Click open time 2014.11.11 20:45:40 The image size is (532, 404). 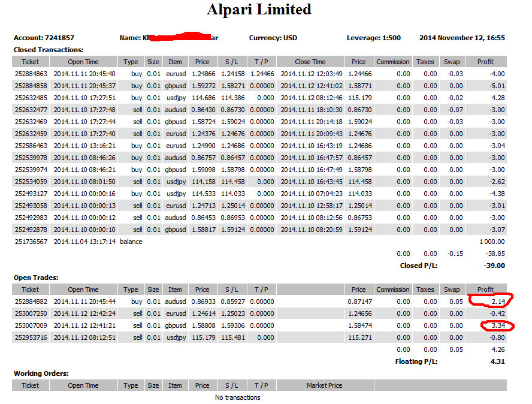coord(84,74)
